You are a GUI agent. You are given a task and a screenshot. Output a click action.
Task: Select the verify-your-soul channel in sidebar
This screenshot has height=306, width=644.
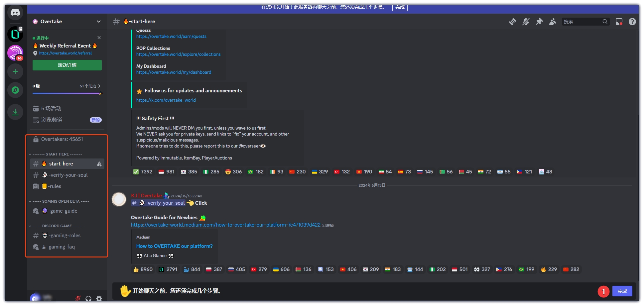click(68, 175)
